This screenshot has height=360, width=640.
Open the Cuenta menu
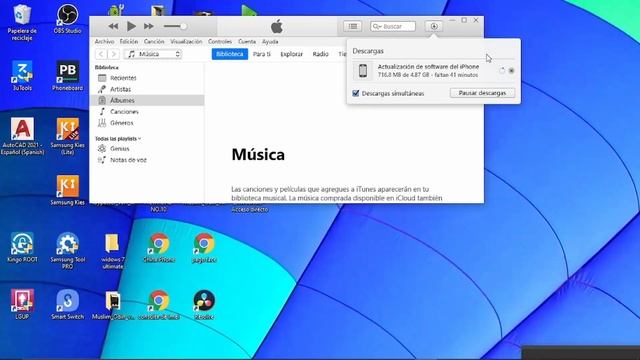[x=247, y=42]
